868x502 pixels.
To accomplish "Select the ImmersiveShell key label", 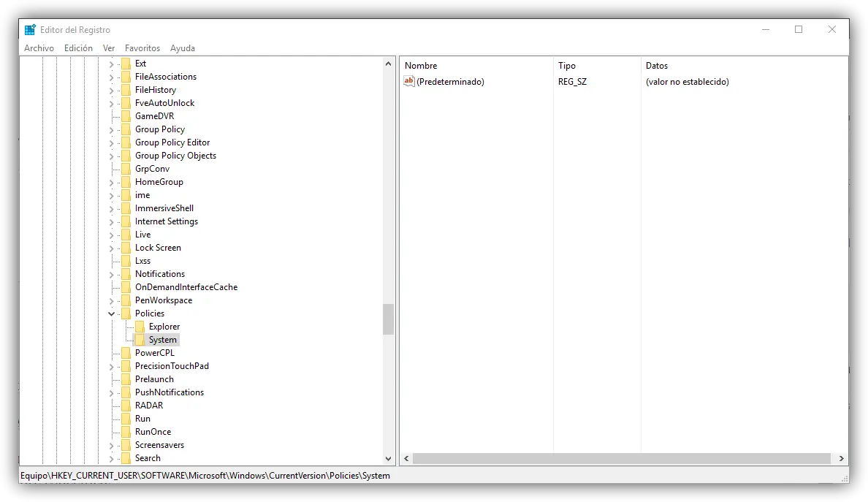I will 164,209.
